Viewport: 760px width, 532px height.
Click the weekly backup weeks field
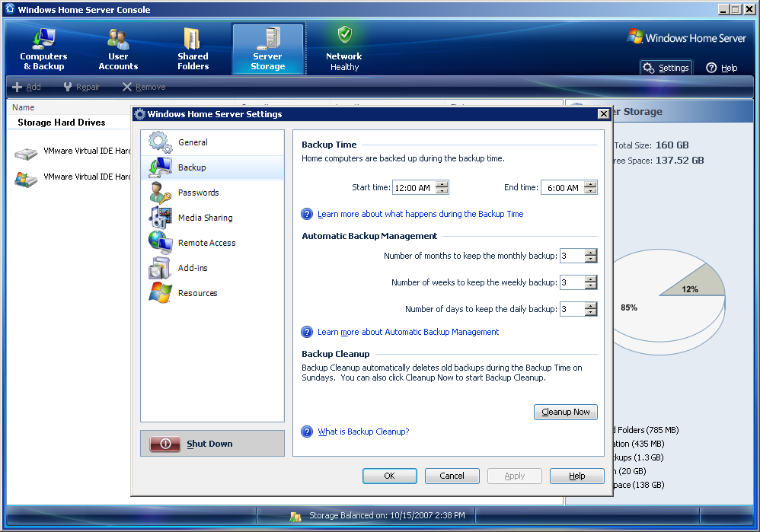pos(572,282)
